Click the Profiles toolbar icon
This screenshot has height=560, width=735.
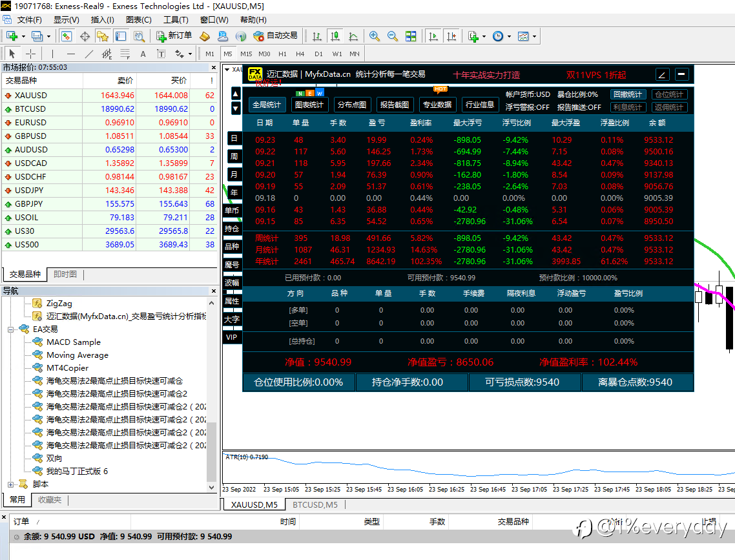[x=37, y=36]
